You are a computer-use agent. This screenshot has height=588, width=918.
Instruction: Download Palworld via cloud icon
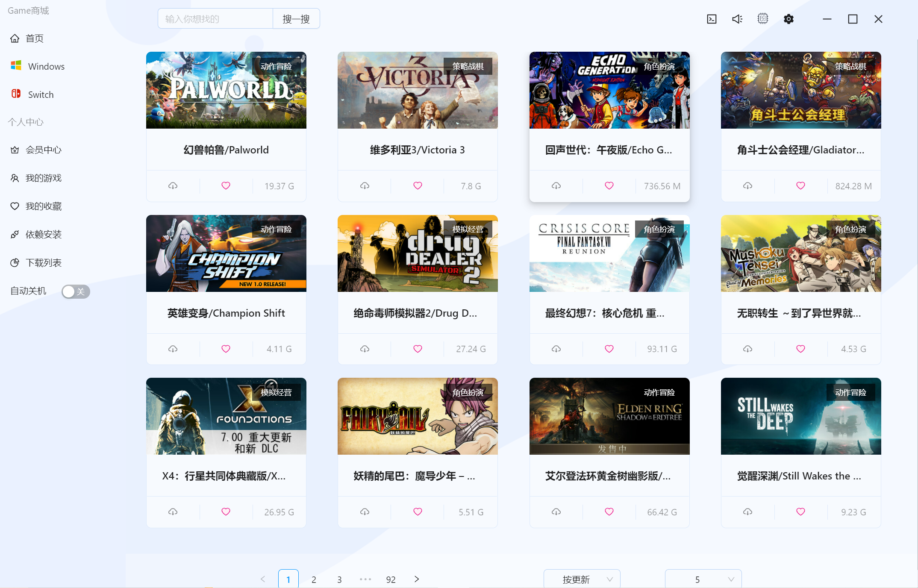[173, 186]
